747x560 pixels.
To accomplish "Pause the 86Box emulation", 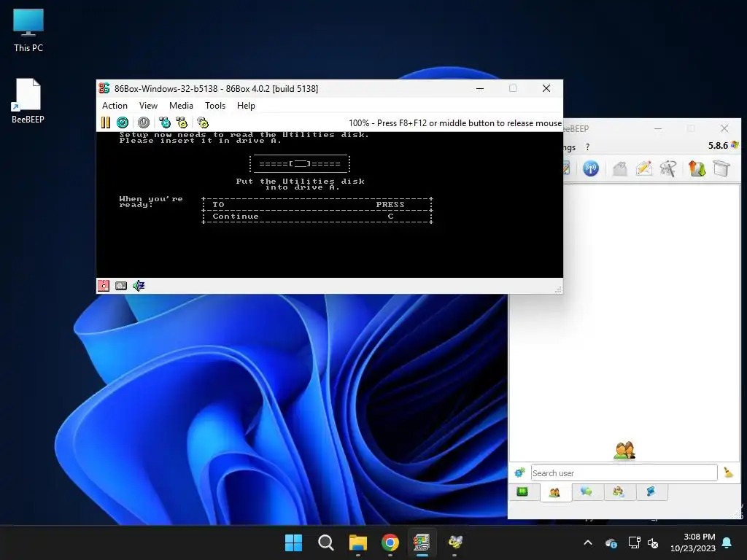I will [x=106, y=122].
